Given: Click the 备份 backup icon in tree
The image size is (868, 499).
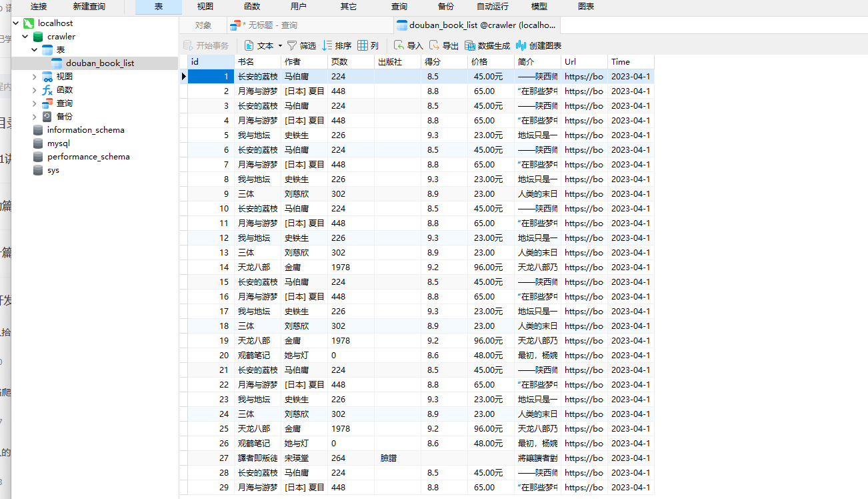Looking at the screenshot, I should click(47, 117).
